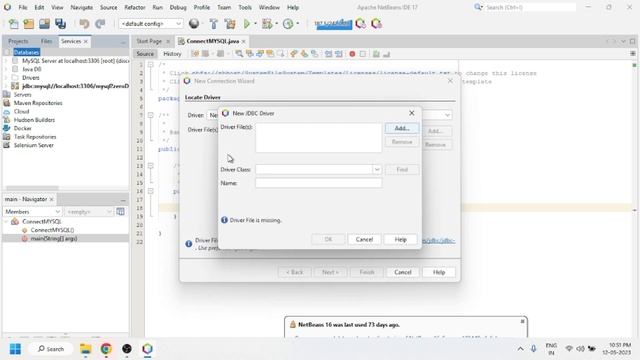This screenshot has width=640, height=360.
Task: Click Cancel in New Connection Wizard
Action: tap(402, 272)
